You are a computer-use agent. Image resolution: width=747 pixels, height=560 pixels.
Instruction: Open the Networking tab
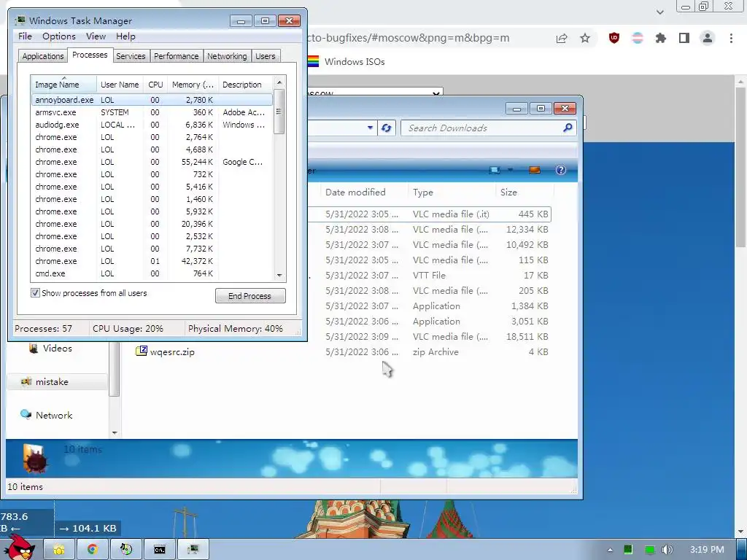[x=227, y=56]
